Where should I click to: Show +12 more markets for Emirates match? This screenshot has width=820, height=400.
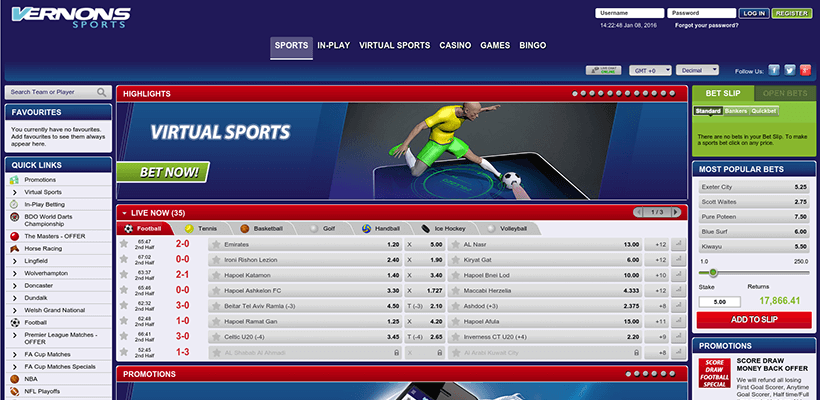656,244
